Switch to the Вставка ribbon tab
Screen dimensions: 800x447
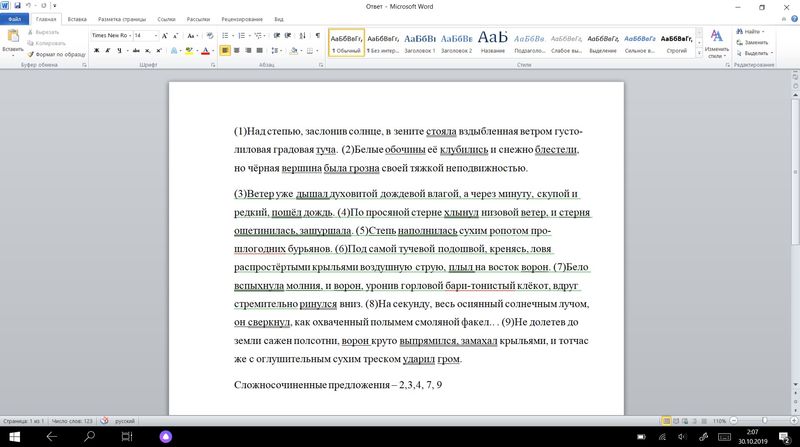click(76, 19)
